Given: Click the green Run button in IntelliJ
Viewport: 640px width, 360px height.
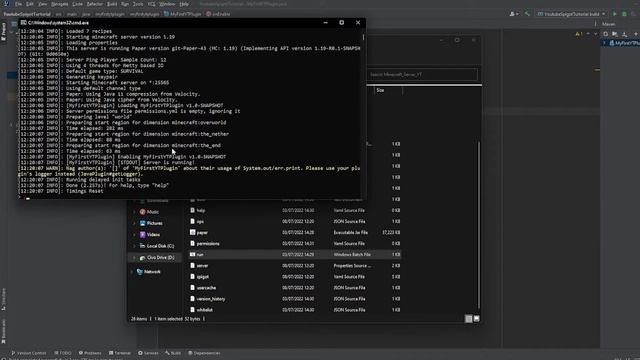Looking at the screenshot, I should click(615, 14).
